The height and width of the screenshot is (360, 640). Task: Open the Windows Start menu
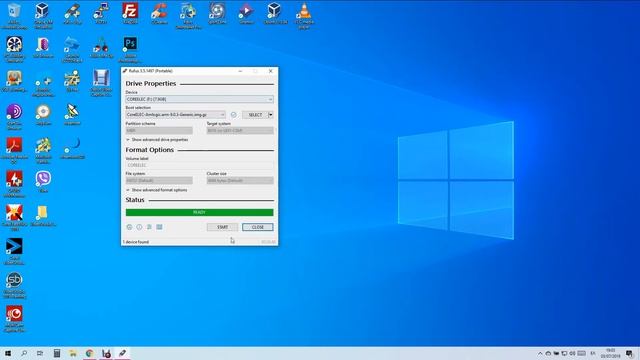(8, 353)
